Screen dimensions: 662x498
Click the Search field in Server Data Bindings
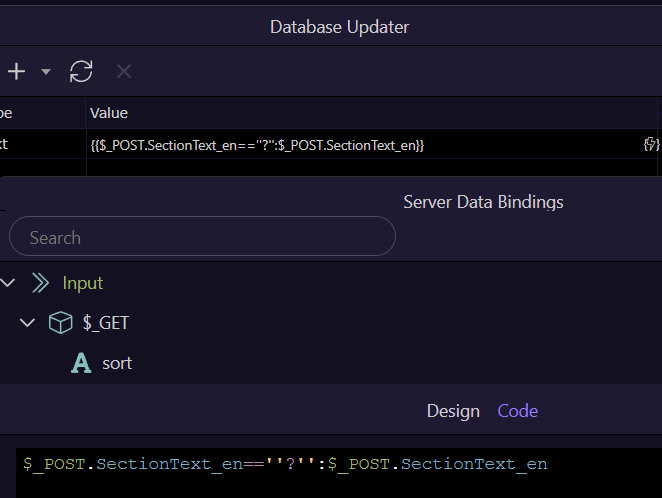pyautogui.click(x=202, y=237)
